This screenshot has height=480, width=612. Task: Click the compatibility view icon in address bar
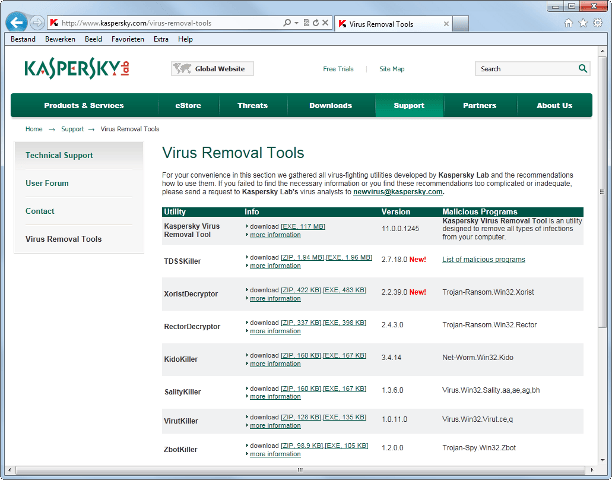click(306, 23)
